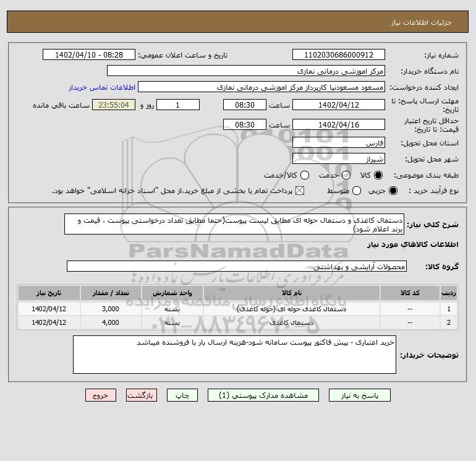Click the date 1402/04/12 in row 1
476x461 pixels.
49,309
